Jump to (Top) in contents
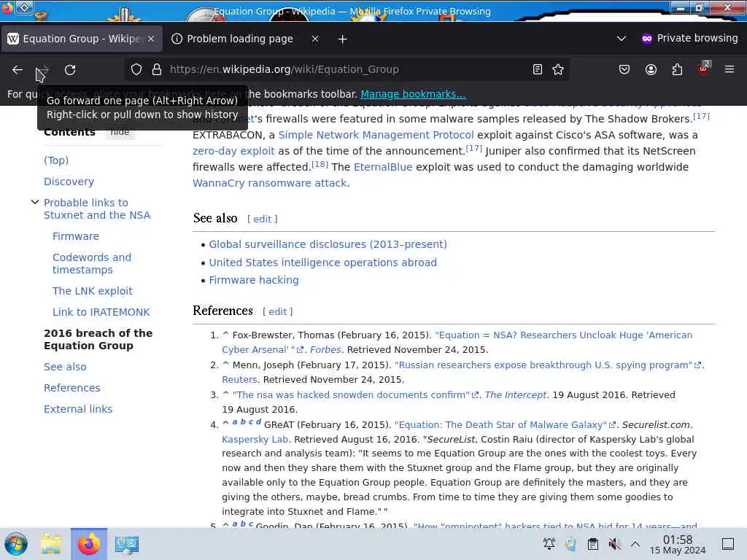Screen dimensions: 747x560 56,160
